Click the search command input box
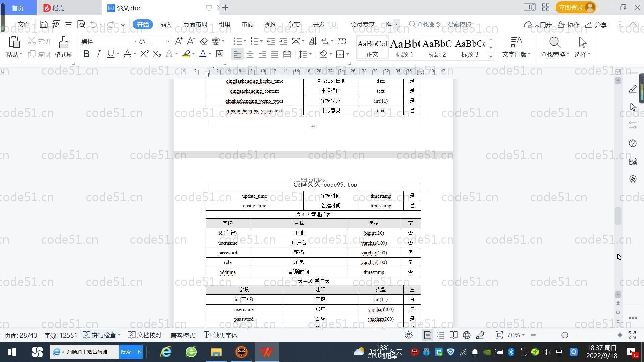 440,24
